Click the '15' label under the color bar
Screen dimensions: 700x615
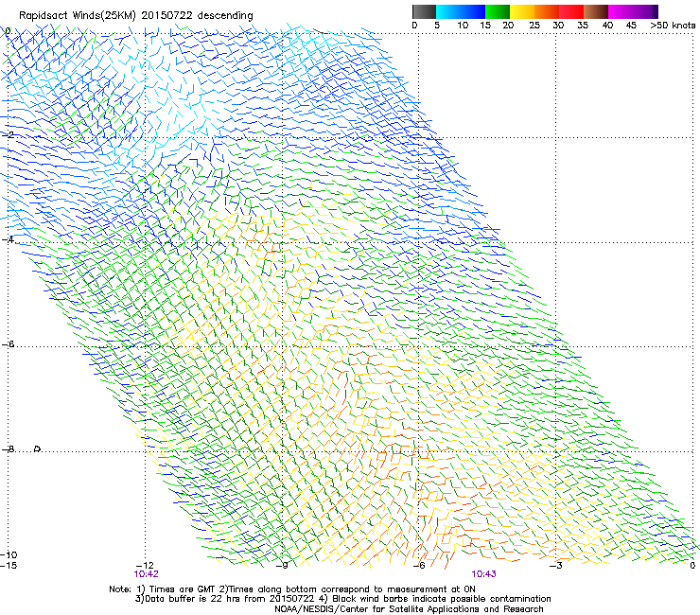485,26
